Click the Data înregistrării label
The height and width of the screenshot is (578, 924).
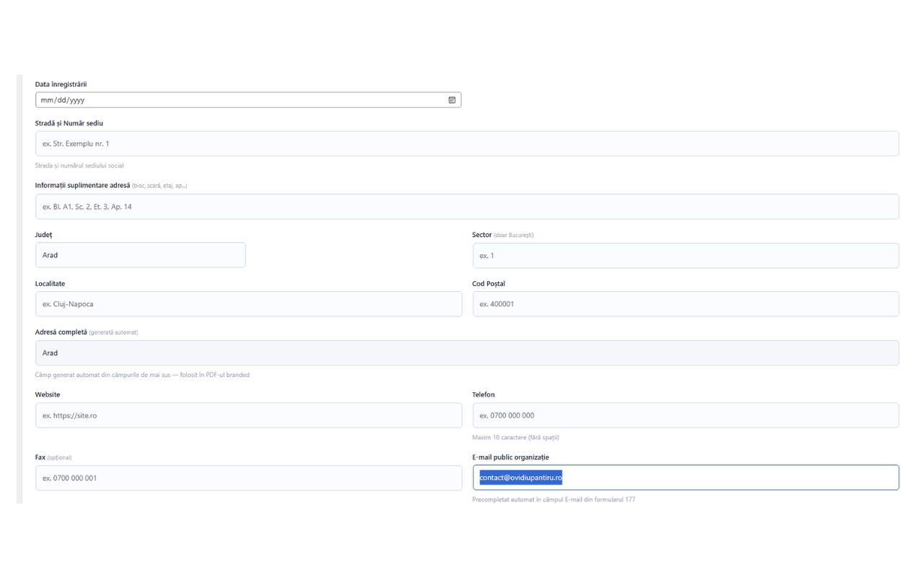pyautogui.click(x=61, y=85)
